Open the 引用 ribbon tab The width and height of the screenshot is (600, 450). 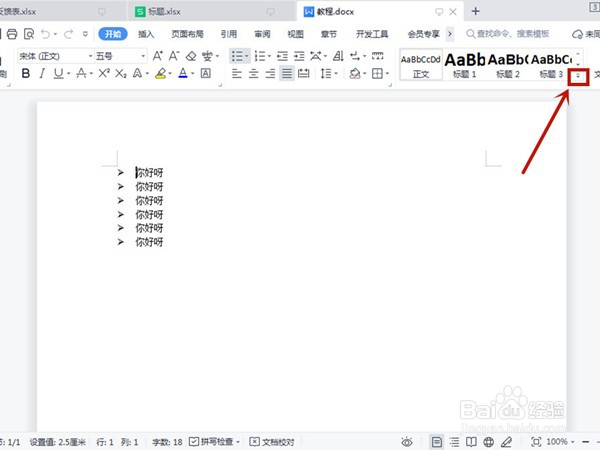click(x=229, y=34)
